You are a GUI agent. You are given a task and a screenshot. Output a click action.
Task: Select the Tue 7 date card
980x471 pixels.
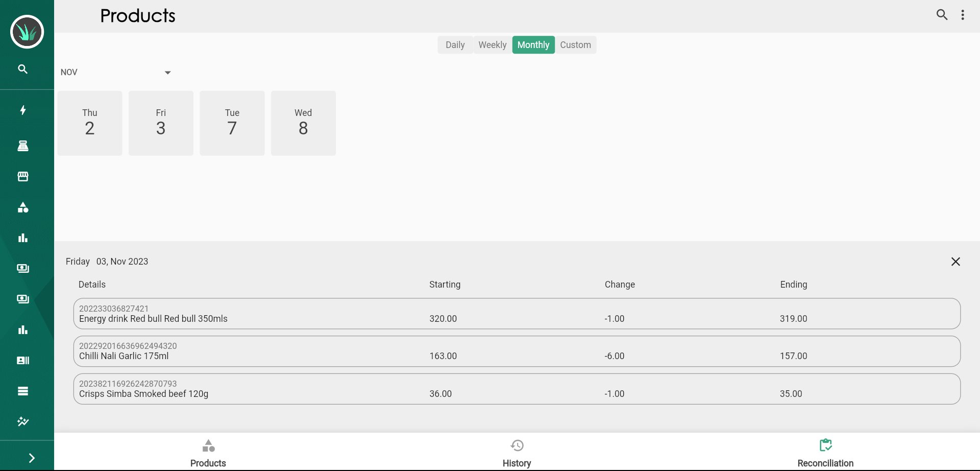pyautogui.click(x=232, y=123)
